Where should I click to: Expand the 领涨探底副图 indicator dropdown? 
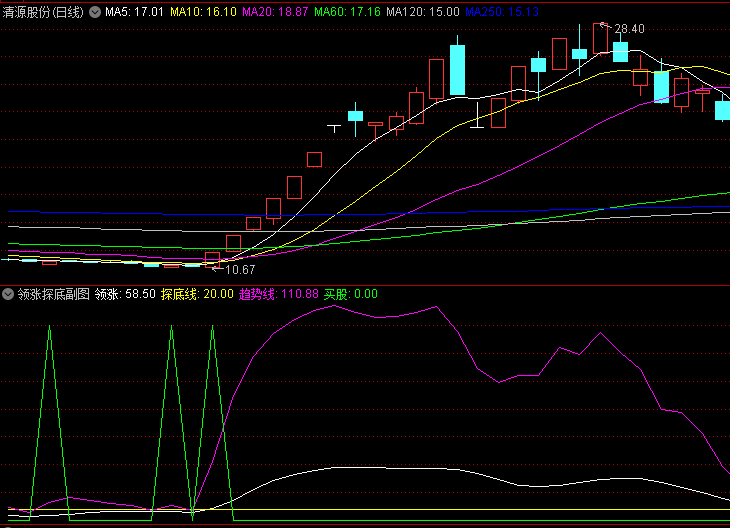click(7, 294)
